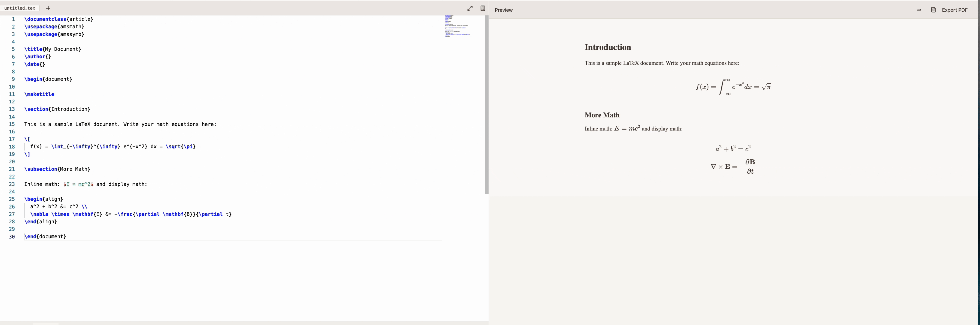Select the untitled.tex tab

tap(20, 8)
